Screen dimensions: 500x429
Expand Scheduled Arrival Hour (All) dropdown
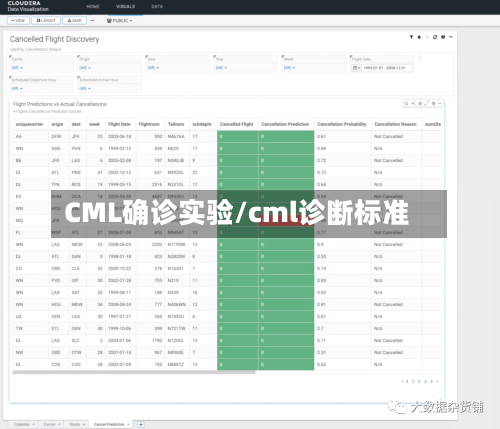click(x=85, y=89)
